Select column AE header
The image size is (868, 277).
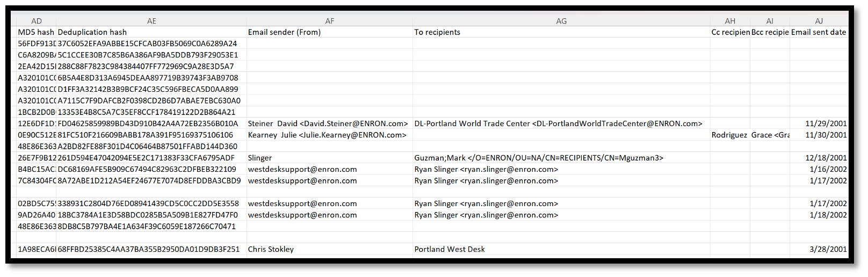(151, 21)
